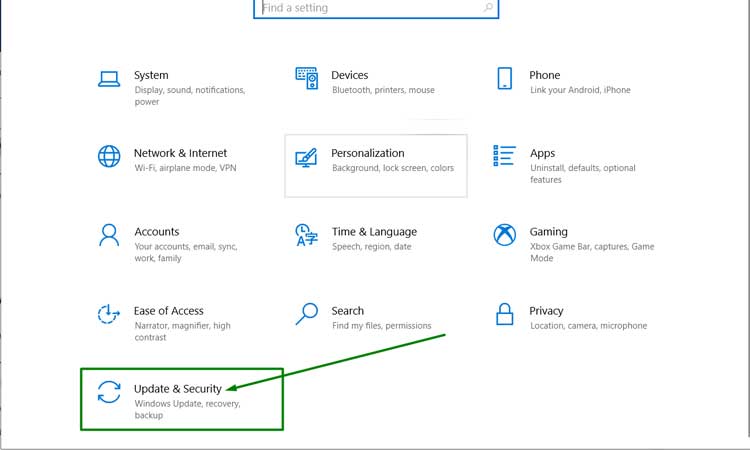The height and width of the screenshot is (450, 750).
Task: Click the Privacy padlock icon
Action: [505, 314]
